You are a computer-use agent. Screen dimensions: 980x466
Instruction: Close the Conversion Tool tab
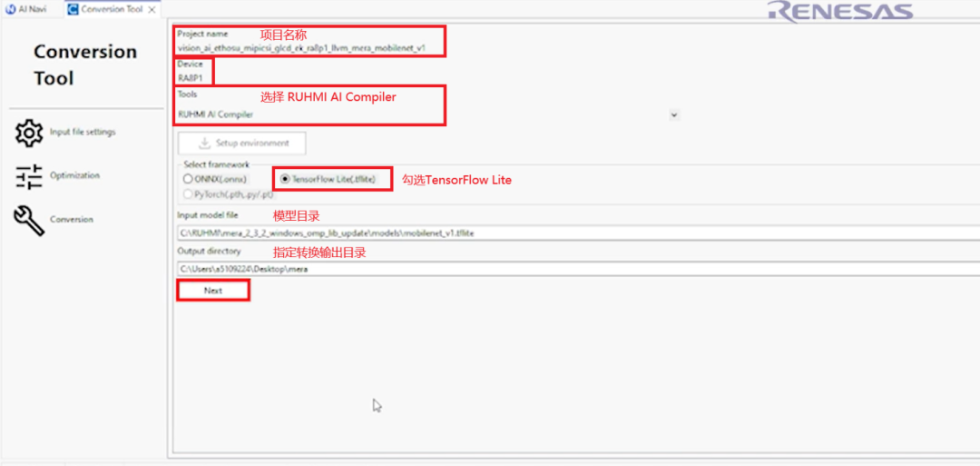152,9
